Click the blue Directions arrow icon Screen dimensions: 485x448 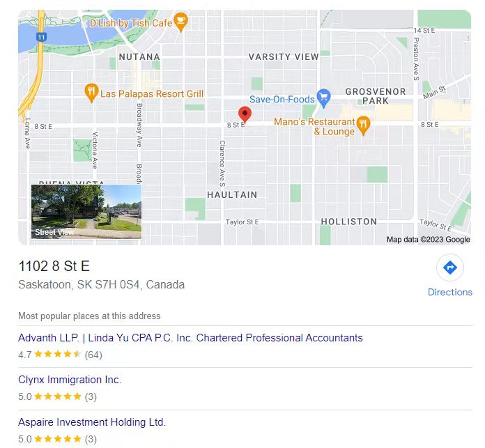[x=449, y=267]
